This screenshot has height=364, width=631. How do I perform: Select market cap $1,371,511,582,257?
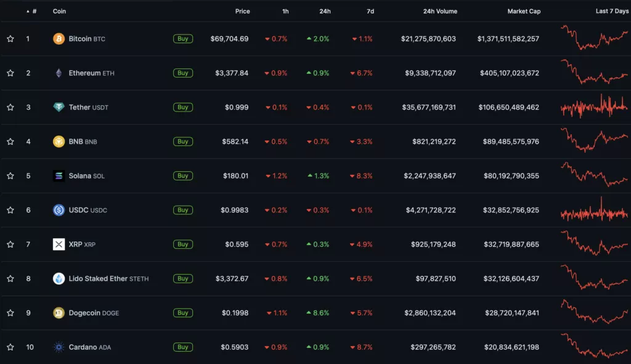pyautogui.click(x=508, y=39)
